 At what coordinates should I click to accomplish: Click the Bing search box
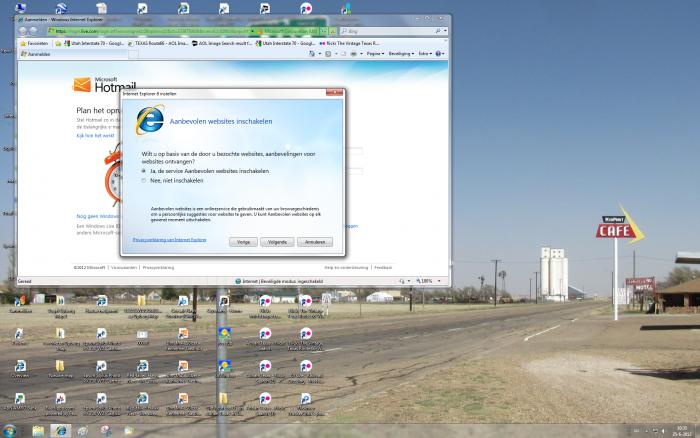[388, 31]
